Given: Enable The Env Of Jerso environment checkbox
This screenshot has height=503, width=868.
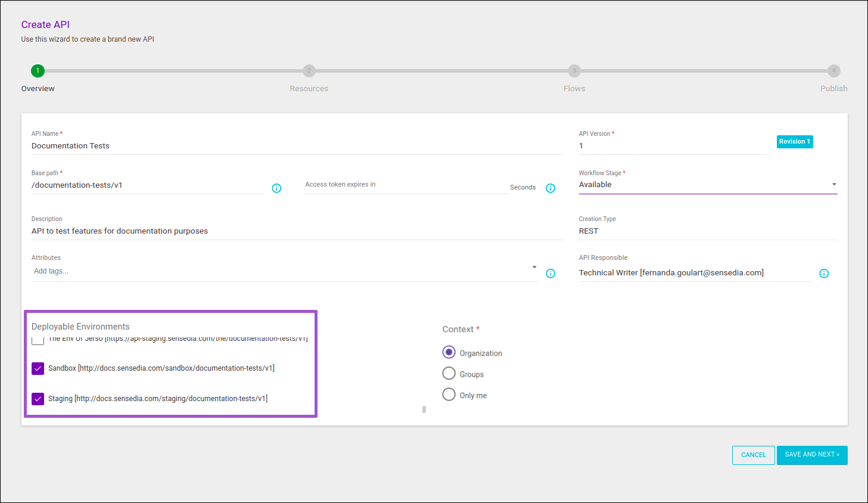Looking at the screenshot, I should point(38,340).
